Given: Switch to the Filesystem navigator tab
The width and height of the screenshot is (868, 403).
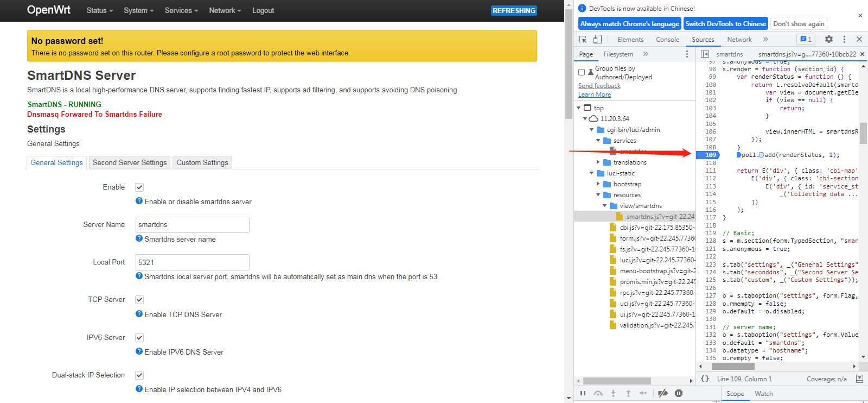Looking at the screenshot, I should click(x=618, y=54).
